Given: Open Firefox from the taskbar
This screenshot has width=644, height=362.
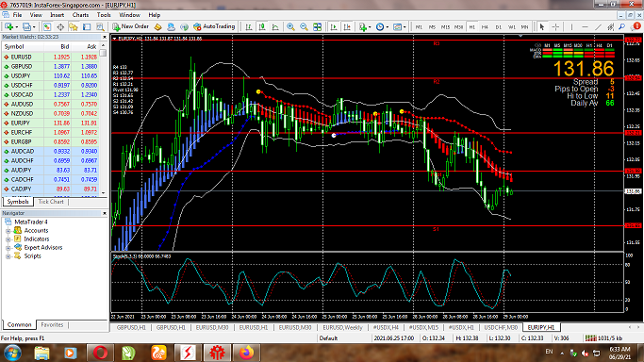Looking at the screenshot, I should [x=246, y=353].
